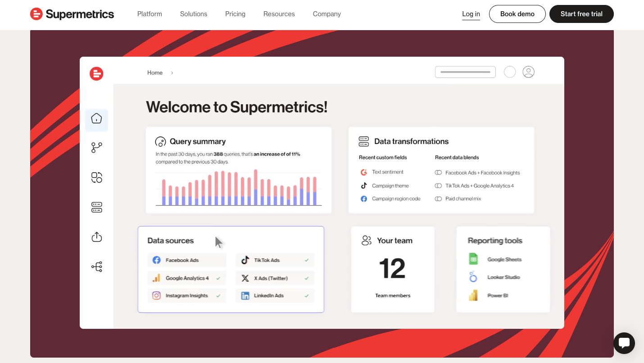Click the round notification circle icon
Screen dimensions: 644x363
pos(510,72)
